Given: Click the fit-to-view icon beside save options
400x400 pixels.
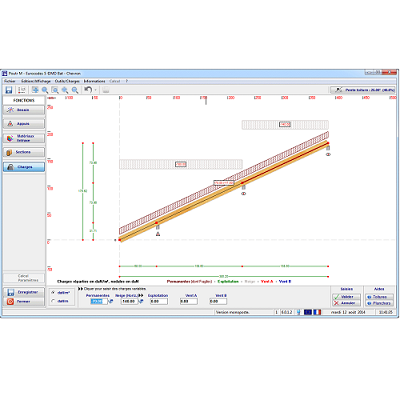Looking at the screenshot, I should 35,90.
